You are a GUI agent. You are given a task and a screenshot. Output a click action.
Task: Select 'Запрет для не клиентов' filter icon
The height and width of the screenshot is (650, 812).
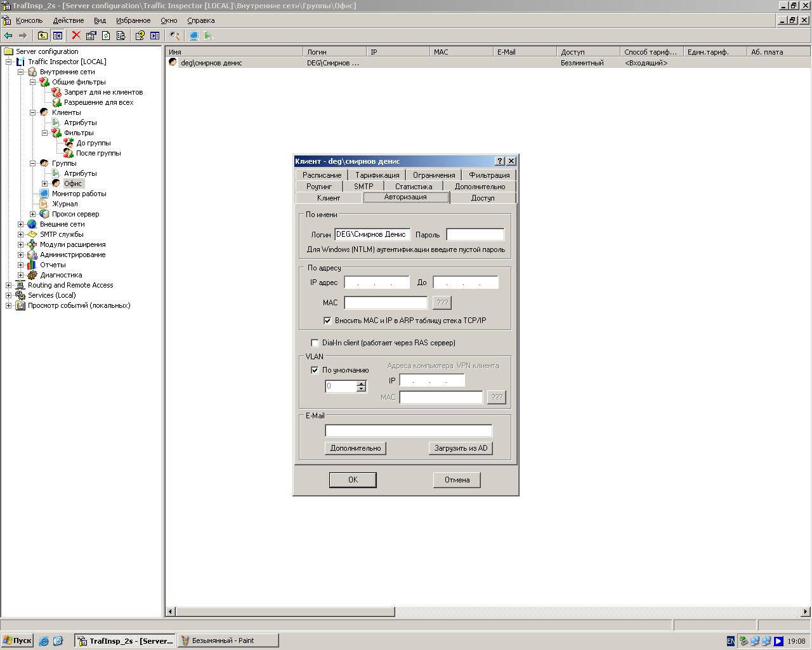coord(56,92)
